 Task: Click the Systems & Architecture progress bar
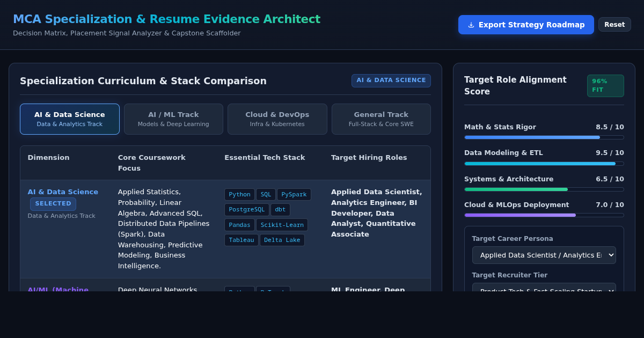(x=544, y=189)
